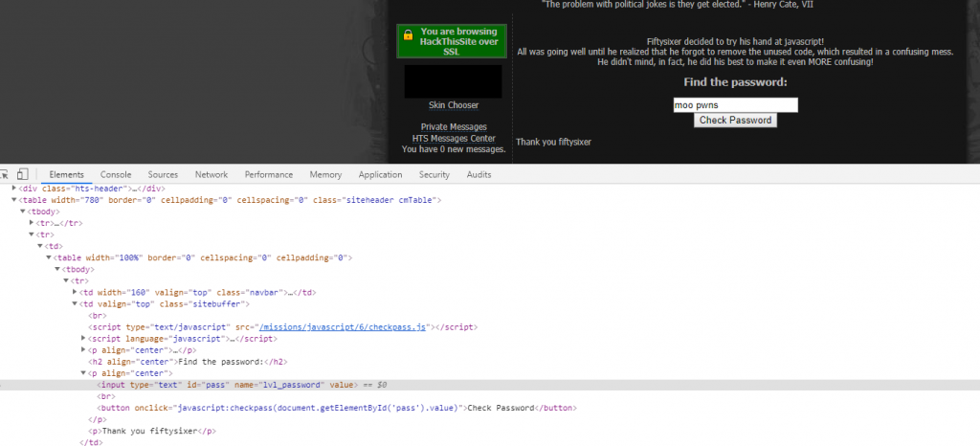Open HTS Messages Center link

pyautogui.click(x=454, y=138)
